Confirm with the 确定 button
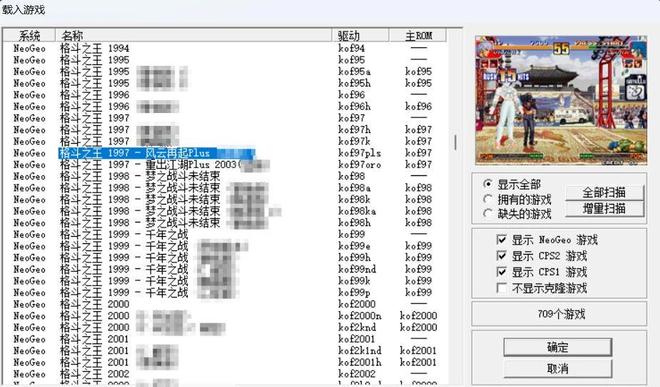660x387 pixels. pyautogui.click(x=558, y=347)
